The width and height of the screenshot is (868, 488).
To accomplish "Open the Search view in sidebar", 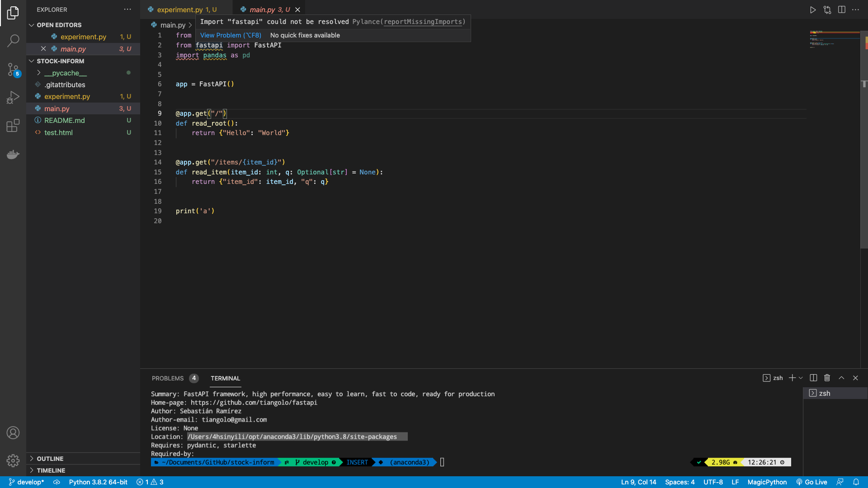I will click(x=13, y=41).
